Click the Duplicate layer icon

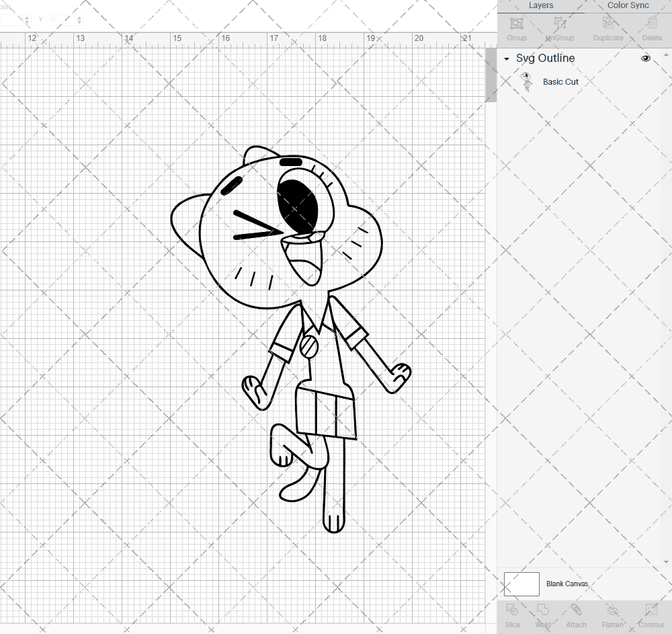(x=607, y=24)
